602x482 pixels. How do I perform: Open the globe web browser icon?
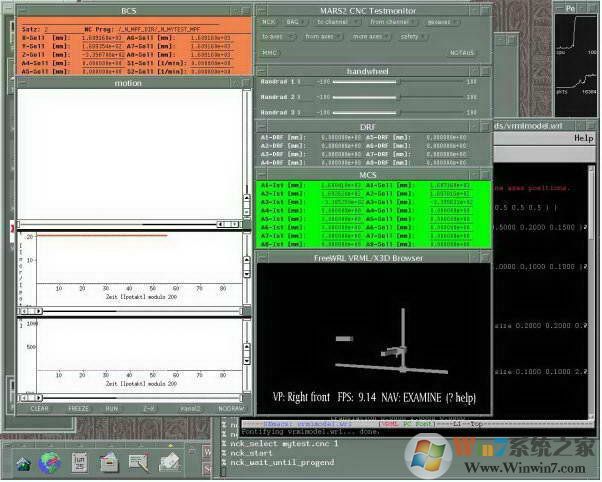pos(49,462)
